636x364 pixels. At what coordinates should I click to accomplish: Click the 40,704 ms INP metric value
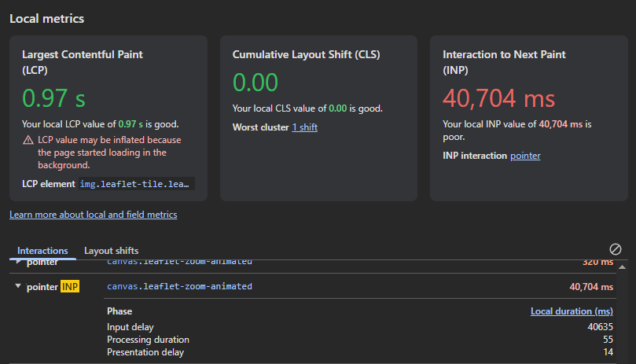498,99
